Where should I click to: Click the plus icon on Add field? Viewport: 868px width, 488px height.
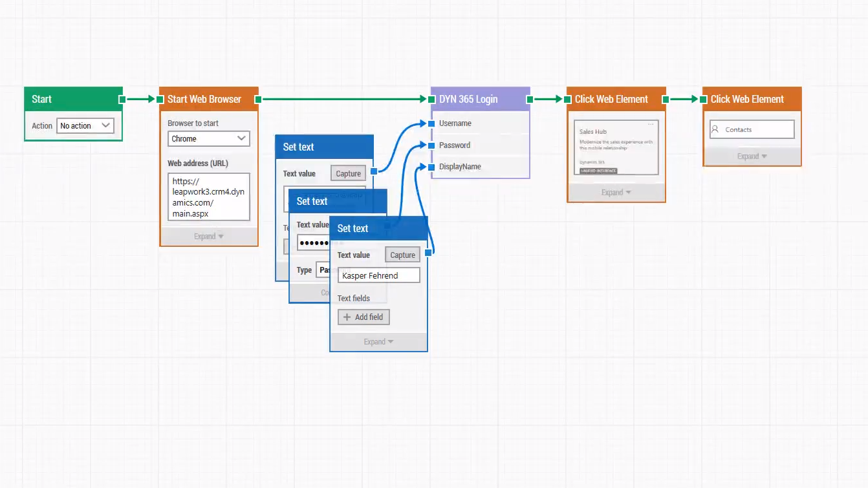347,317
